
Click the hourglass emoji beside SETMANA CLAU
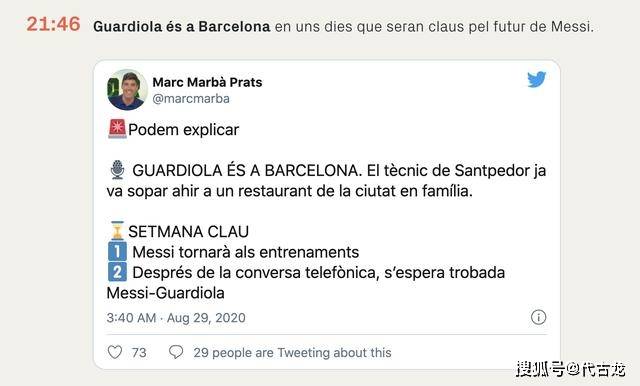pos(117,231)
